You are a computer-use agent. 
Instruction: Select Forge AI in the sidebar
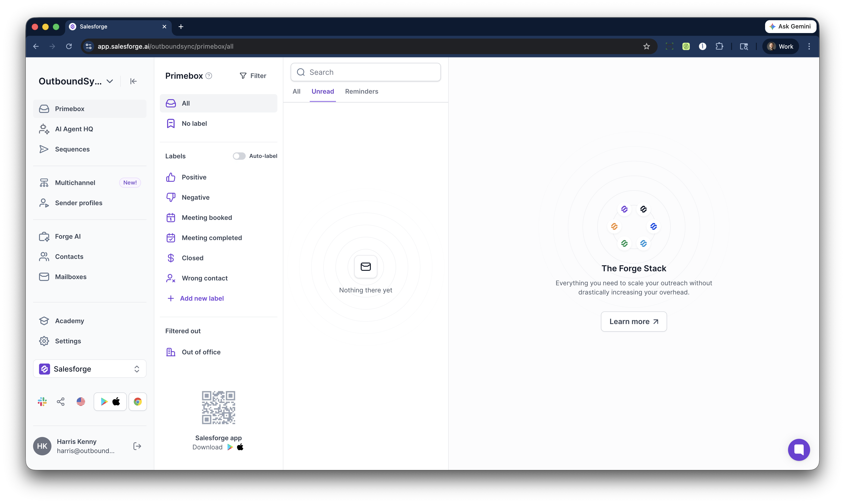pyautogui.click(x=68, y=236)
